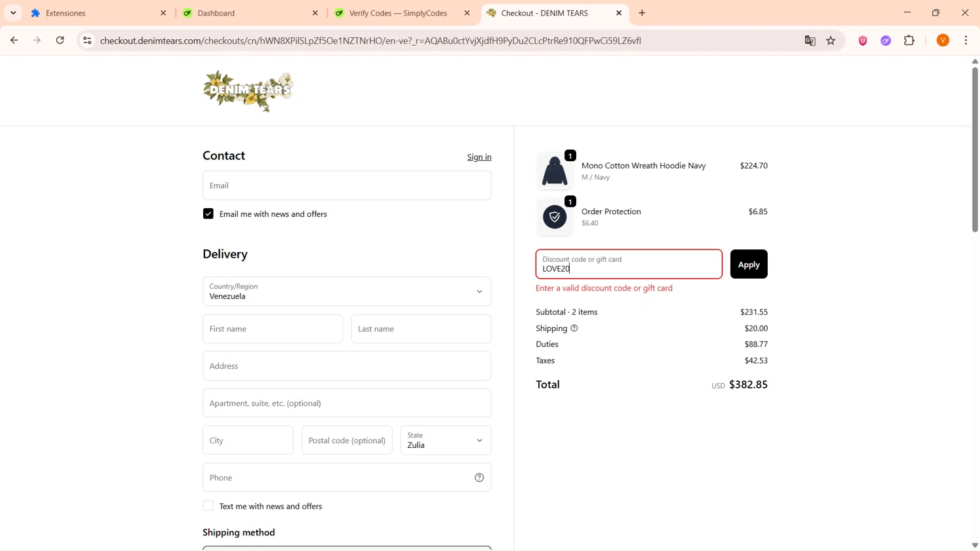This screenshot has height=551, width=980.
Task: Reload the checkout page
Action: point(60,40)
